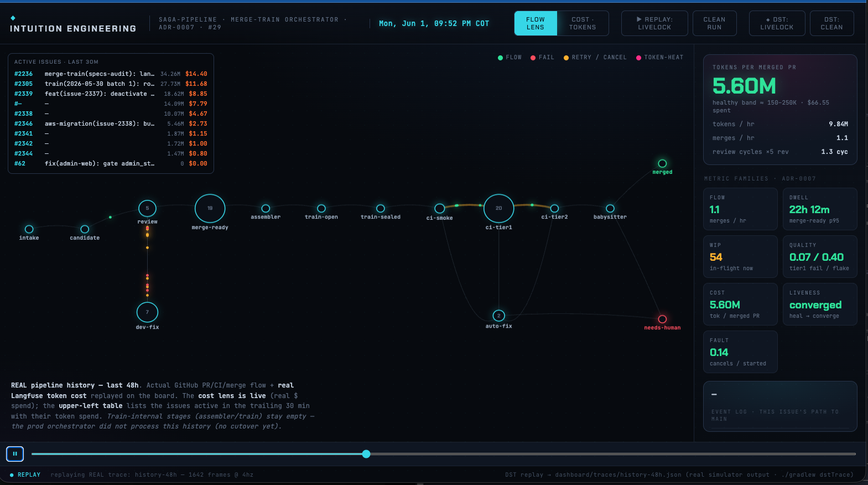The height and width of the screenshot is (485, 868).
Task: Select issue number #2338
Action: (23, 113)
